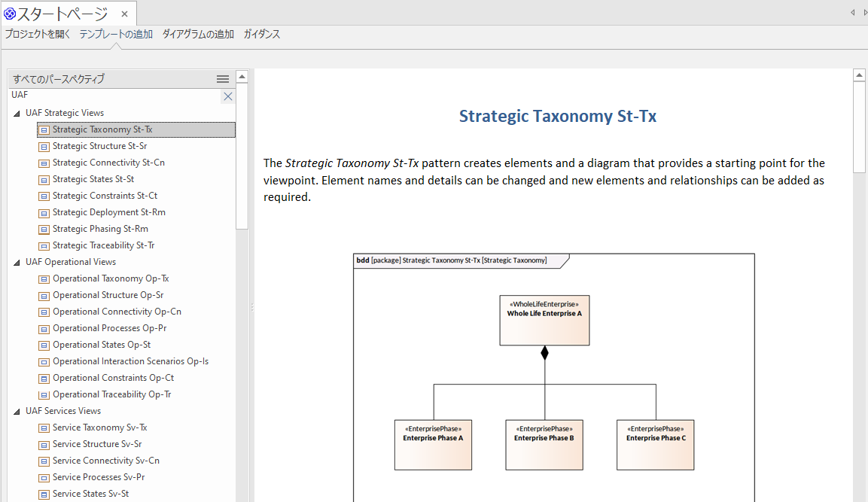Clear the UAF search filter
This screenshot has width=868, height=502.
coord(227,96)
